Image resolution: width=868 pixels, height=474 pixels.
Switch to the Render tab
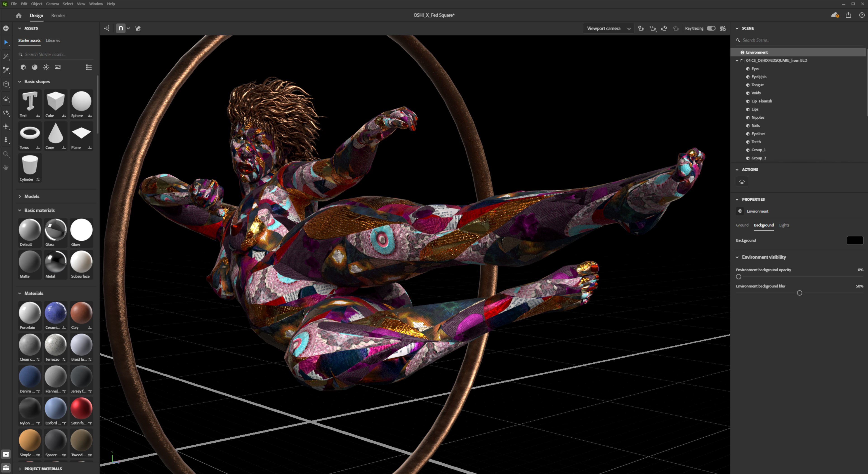tap(58, 16)
